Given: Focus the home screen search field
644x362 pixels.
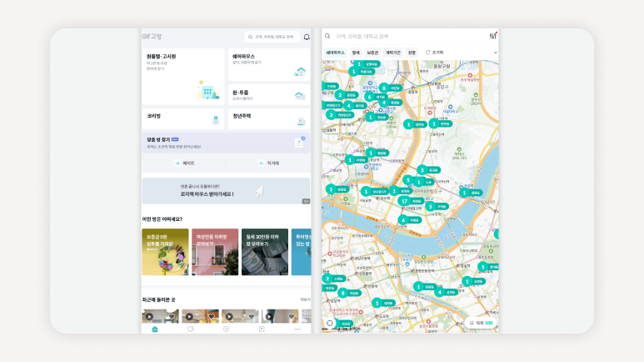Looking at the screenshot, I should point(272,37).
